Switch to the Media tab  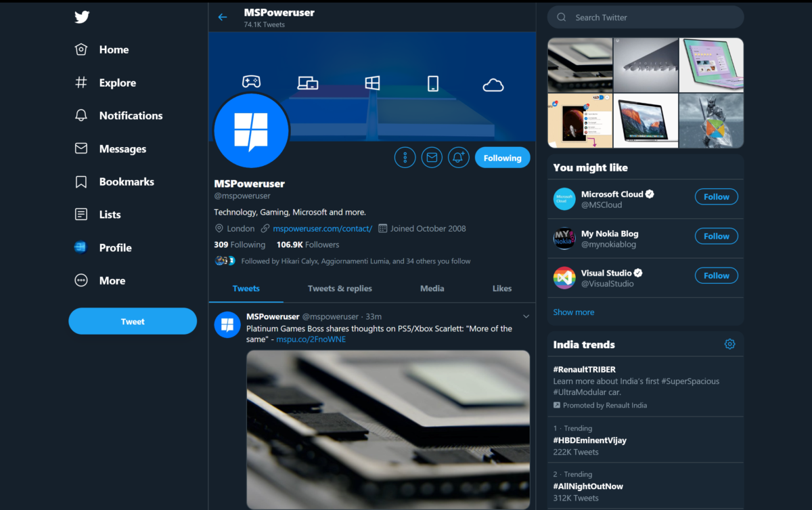pyautogui.click(x=432, y=289)
